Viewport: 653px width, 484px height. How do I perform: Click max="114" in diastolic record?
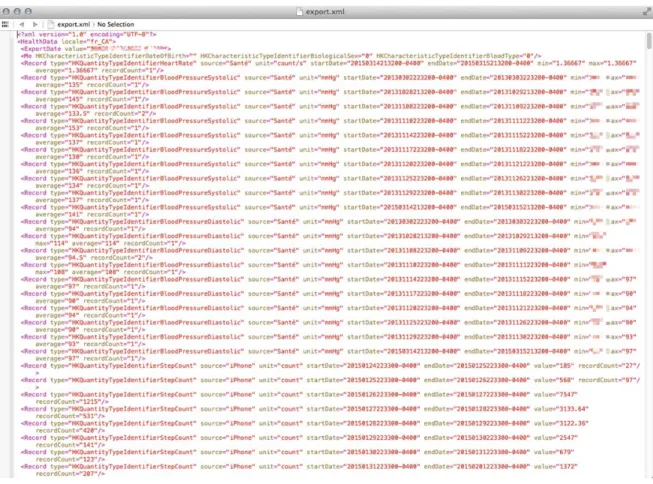52,243
